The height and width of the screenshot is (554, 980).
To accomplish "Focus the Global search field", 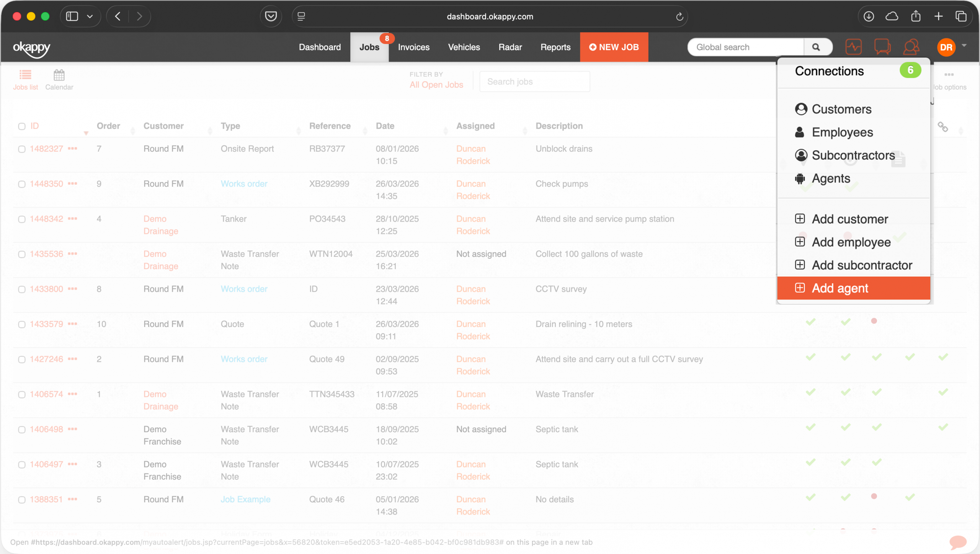I will (746, 47).
